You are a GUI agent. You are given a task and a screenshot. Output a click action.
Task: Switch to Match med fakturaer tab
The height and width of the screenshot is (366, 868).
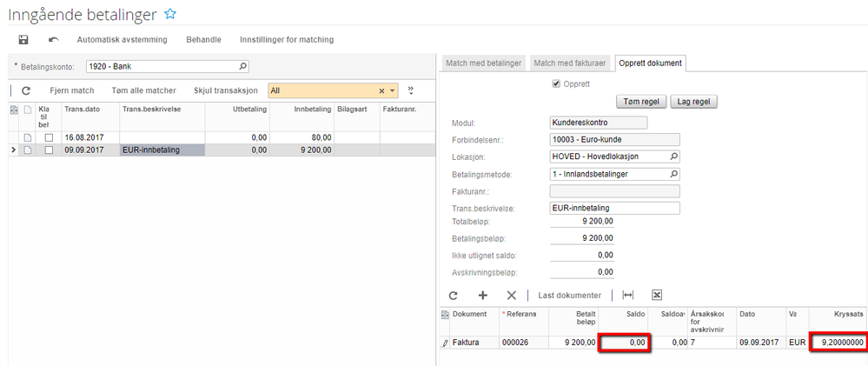pos(572,63)
